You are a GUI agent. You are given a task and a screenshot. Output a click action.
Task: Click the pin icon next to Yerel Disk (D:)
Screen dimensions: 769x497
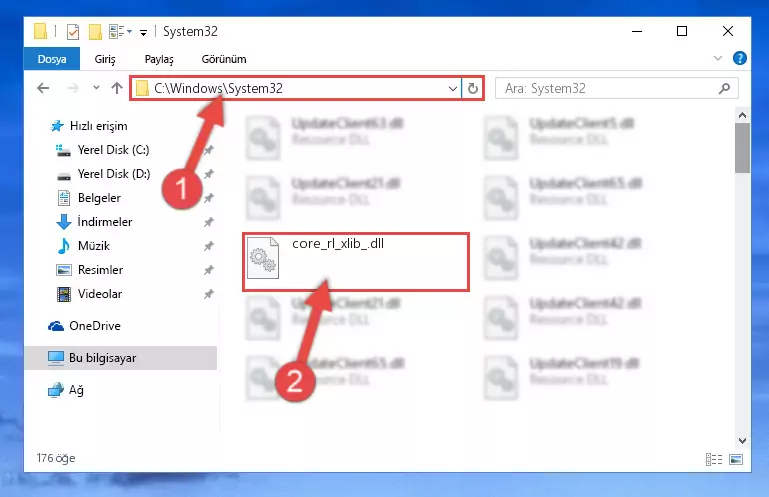coord(209,174)
